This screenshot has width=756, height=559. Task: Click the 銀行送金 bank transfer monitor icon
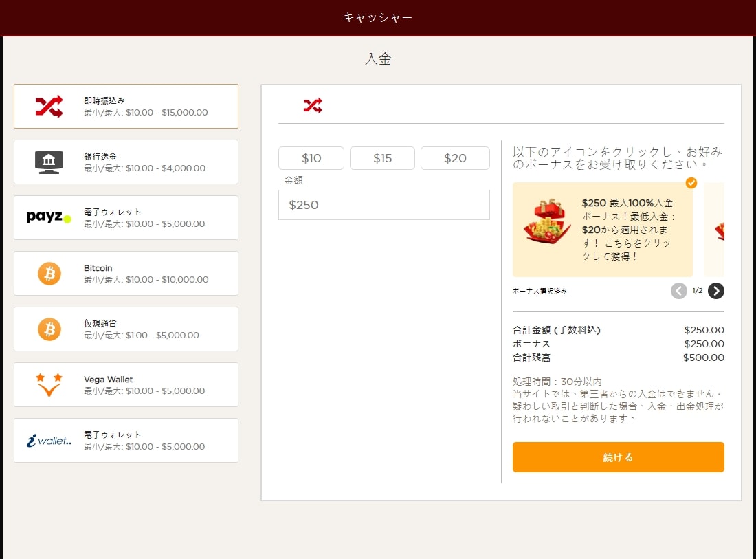click(48, 162)
